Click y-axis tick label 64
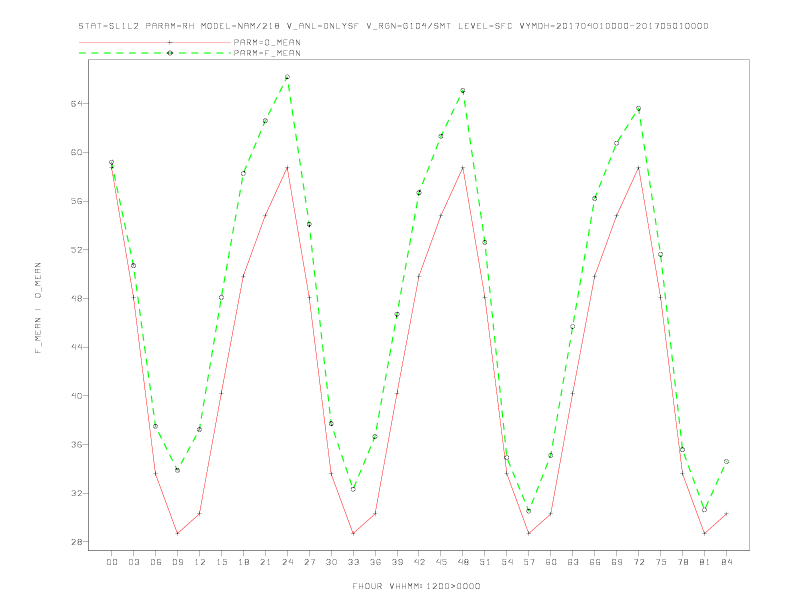The width and height of the screenshot is (792, 612). [79, 104]
